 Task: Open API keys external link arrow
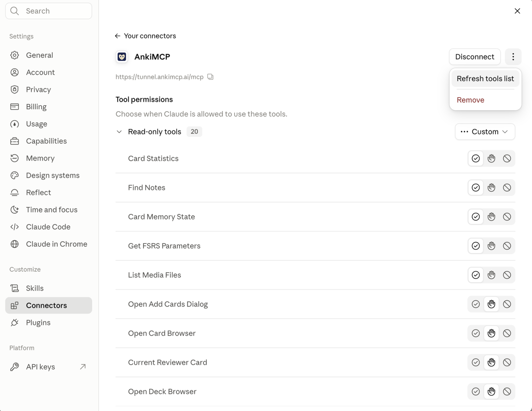[83, 367]
